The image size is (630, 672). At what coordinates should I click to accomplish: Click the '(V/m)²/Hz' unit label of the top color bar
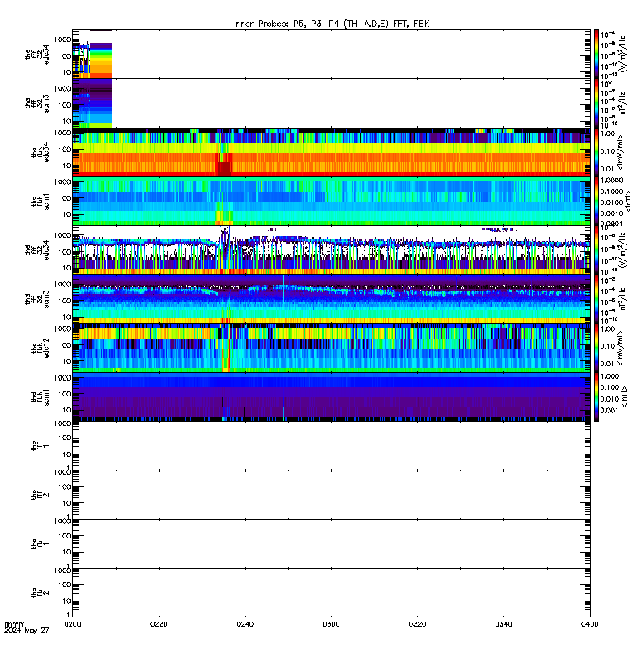[x=622, y=55]
